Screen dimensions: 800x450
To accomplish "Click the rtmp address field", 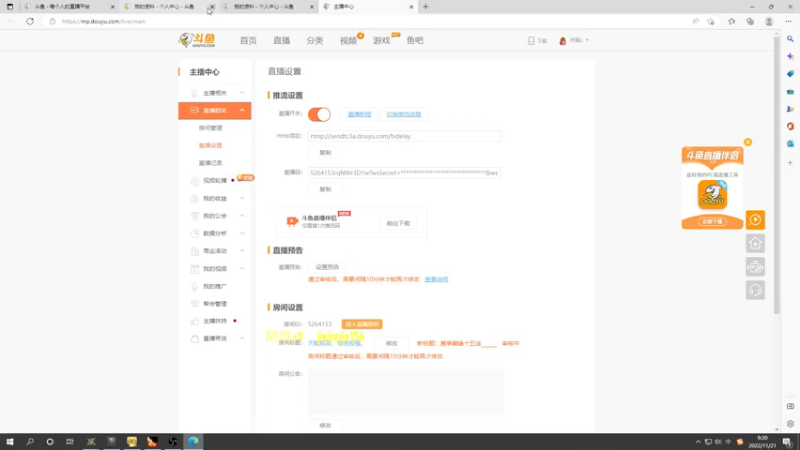I will point(404,136).
